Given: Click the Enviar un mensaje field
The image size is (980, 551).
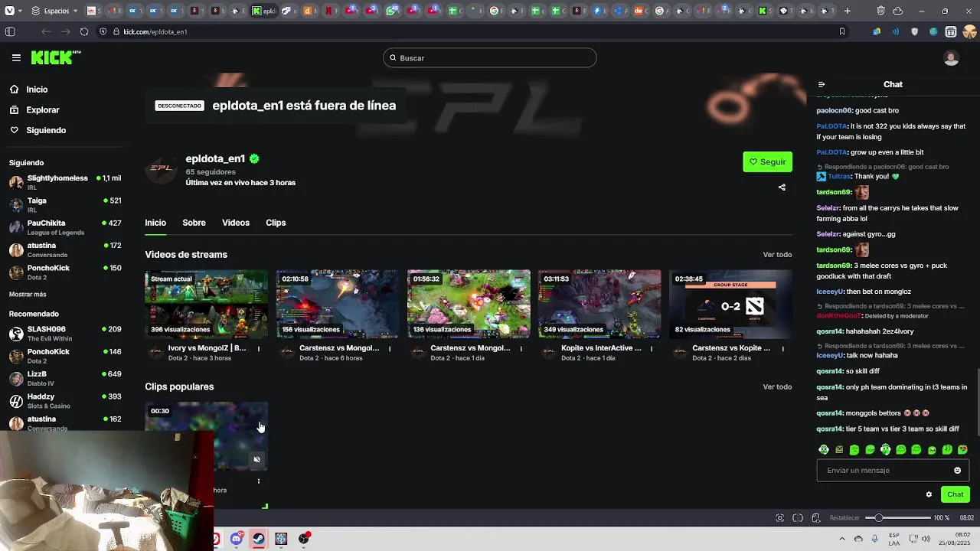Looking at the screenshot, I should click(893, 470).
